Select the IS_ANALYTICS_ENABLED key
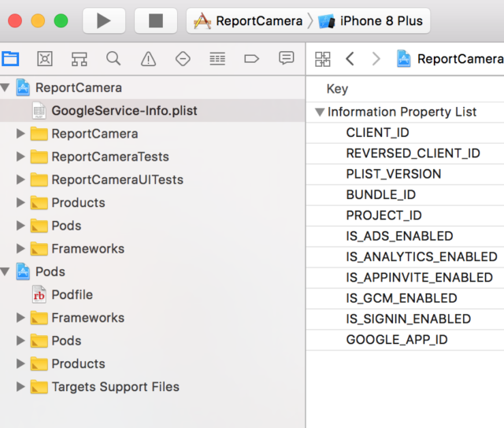The image size is (504, 428). [x=422, y=256]
